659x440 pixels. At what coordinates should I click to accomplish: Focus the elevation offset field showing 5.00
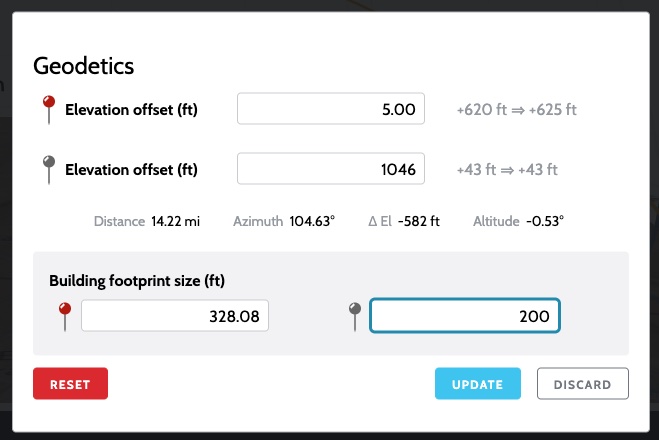point(330,109)
